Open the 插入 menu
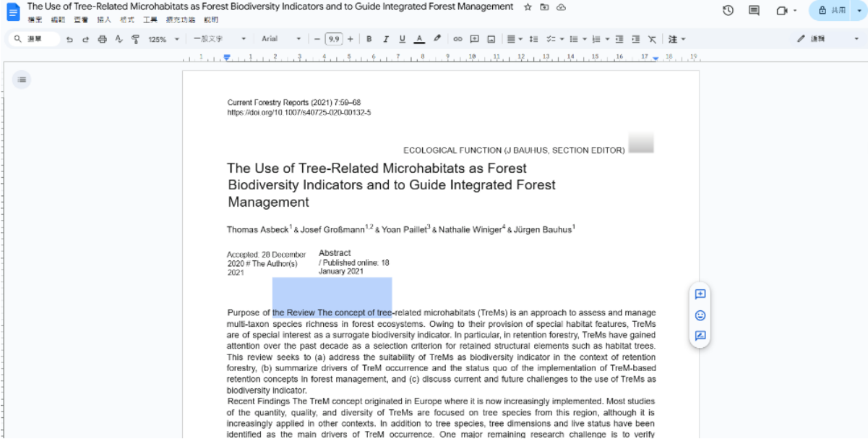Image resolution: width=868 pixels, height=439 pixels. click(105, 20)
